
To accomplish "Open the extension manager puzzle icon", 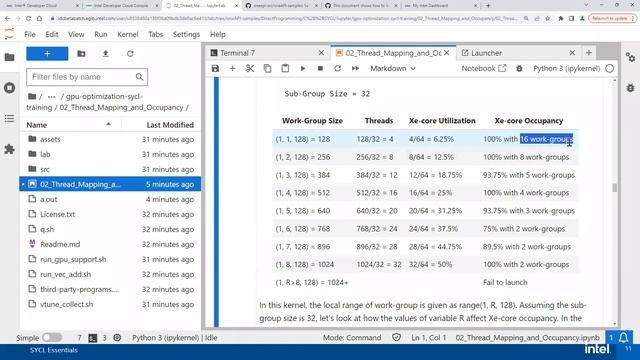I will click(x=9, y=149).
